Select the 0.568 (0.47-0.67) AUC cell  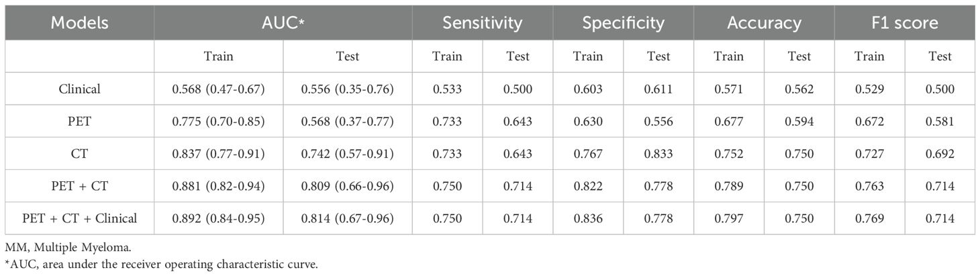point(218,89)
